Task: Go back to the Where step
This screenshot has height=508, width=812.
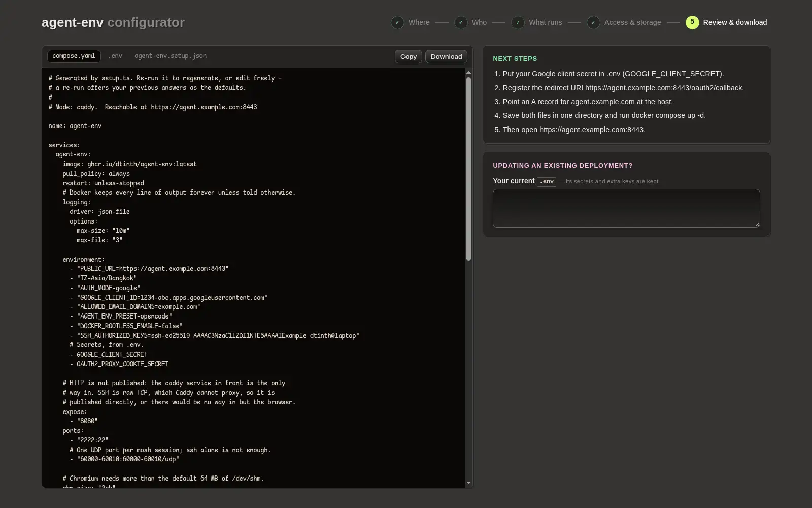Action: 411,22
